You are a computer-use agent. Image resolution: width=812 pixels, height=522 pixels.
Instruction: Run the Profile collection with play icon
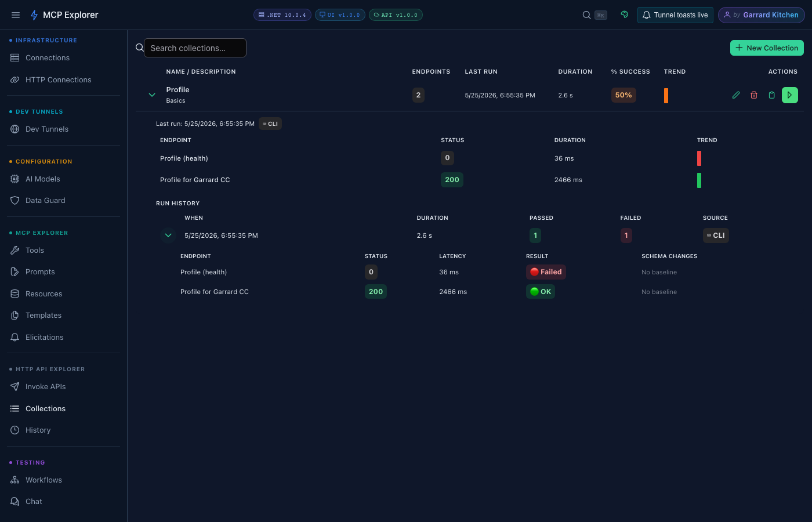click(x=789, y=95)
